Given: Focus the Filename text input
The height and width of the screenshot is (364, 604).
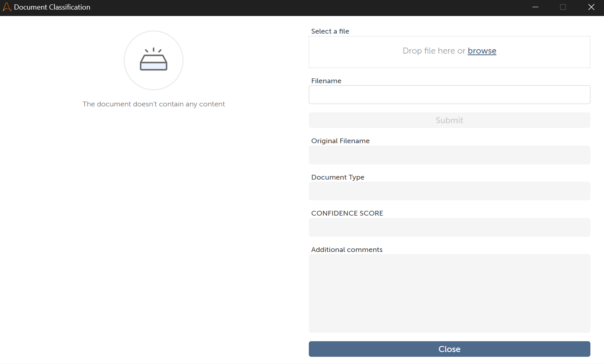Looking at the screenshot, I should coord(449,95).
